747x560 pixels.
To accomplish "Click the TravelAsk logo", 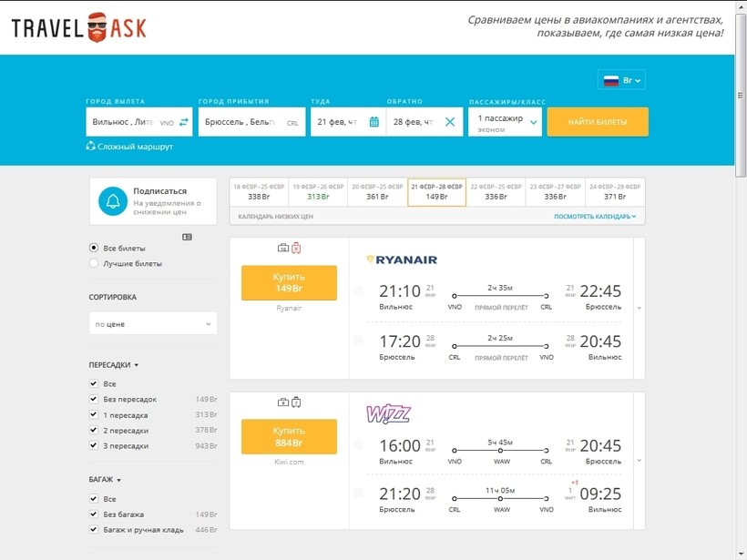I will coord(79,27).
